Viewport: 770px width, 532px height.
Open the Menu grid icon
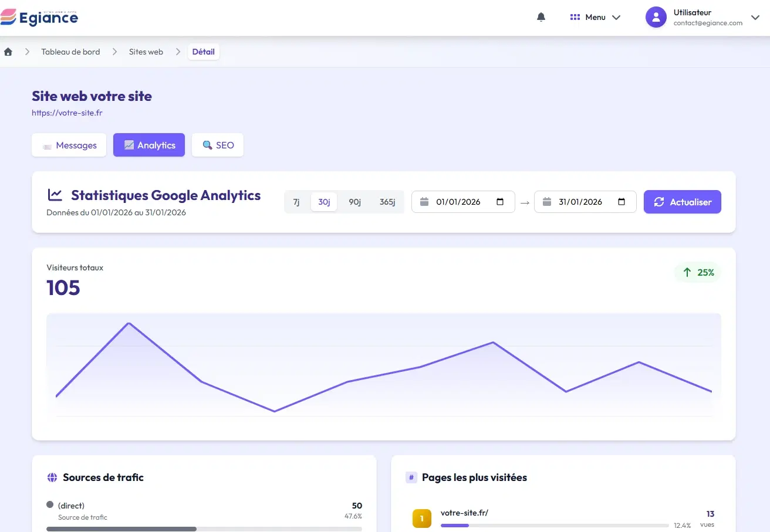tap(574, 16)
